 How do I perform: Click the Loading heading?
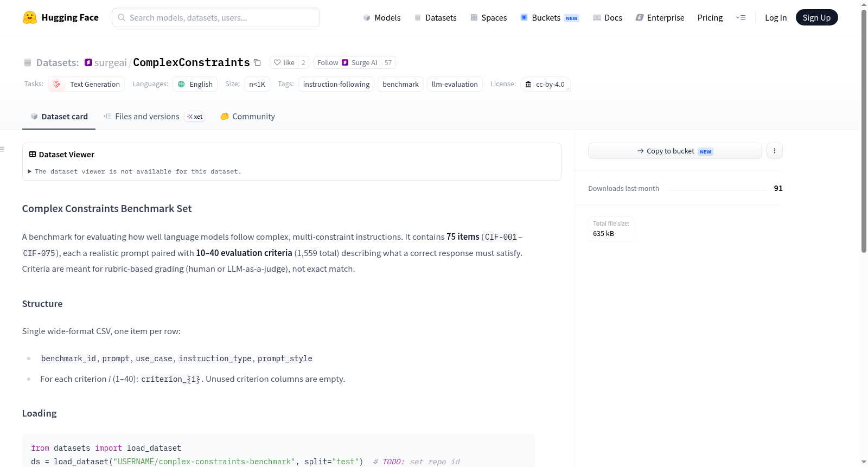39,413
